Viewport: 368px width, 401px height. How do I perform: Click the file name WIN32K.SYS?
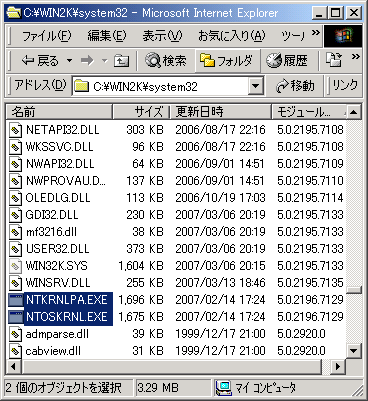click(57, 266)
